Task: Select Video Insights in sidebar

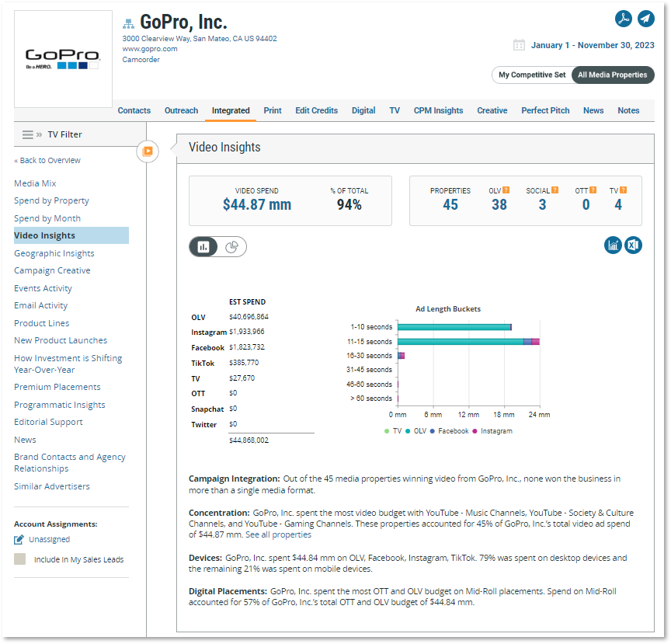Action: coord(71,235)
